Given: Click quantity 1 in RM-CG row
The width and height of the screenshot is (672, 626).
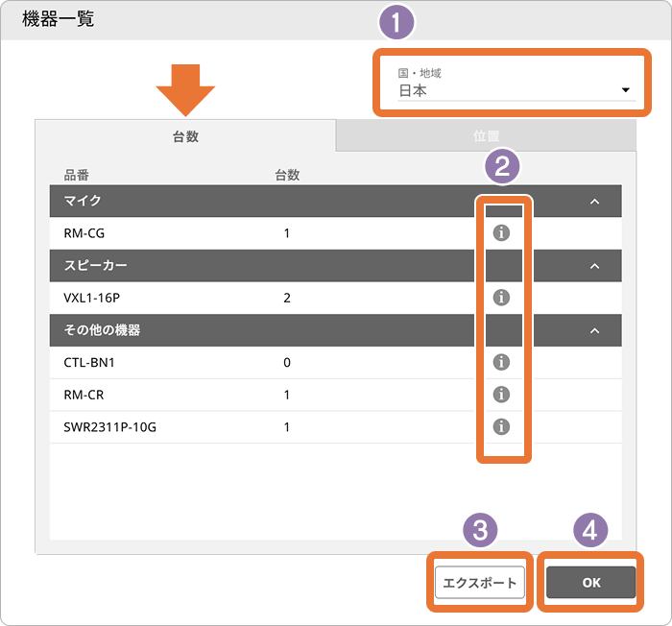Looking at the screenshot, I should [287, 233].
